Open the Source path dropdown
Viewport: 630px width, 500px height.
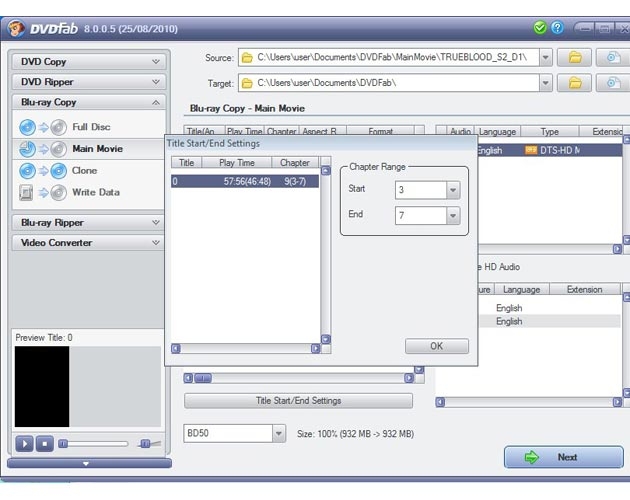[x=545, y=57]
